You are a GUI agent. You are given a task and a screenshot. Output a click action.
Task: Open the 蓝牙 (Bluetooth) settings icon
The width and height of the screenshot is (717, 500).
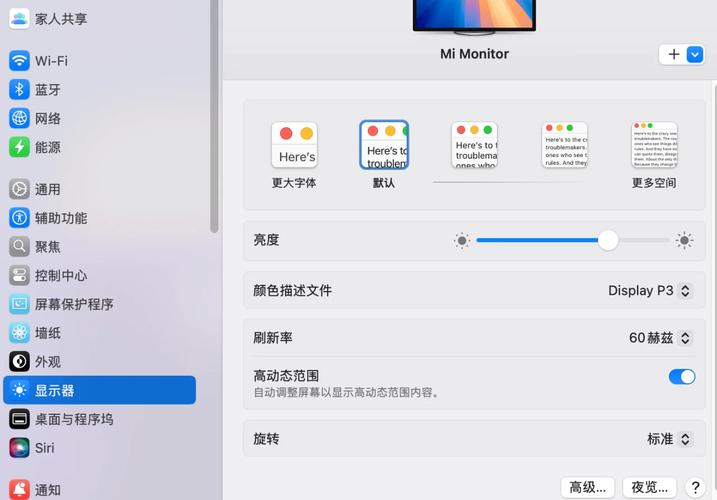[x=19, y=90]
